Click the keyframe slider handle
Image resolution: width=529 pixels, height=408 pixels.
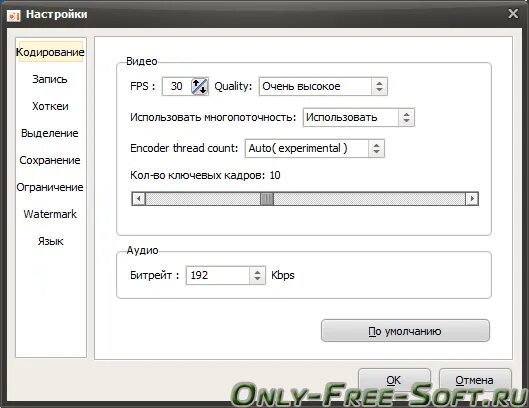(267, 199)
